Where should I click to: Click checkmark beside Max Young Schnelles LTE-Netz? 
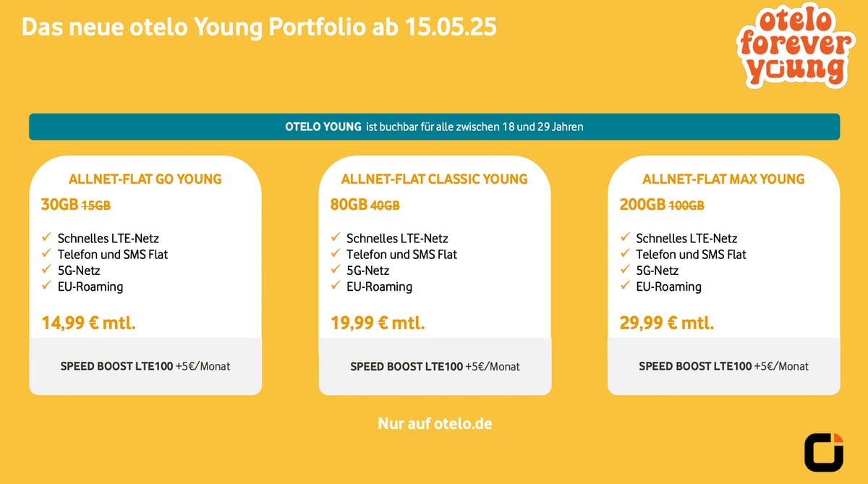click(624, 237)
